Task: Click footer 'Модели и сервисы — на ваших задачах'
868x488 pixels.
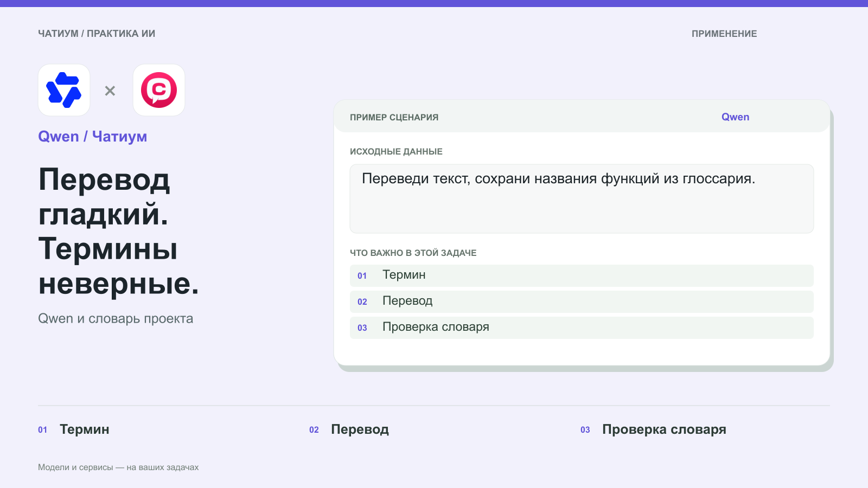Action: pyautogui.click(x=118, y=467)
